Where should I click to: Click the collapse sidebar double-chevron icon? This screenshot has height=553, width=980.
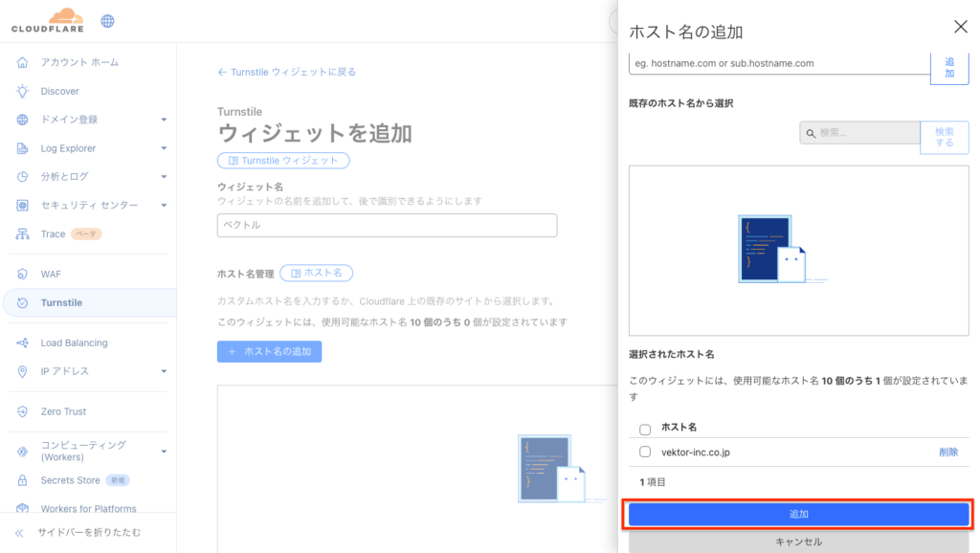pos(19,533)
